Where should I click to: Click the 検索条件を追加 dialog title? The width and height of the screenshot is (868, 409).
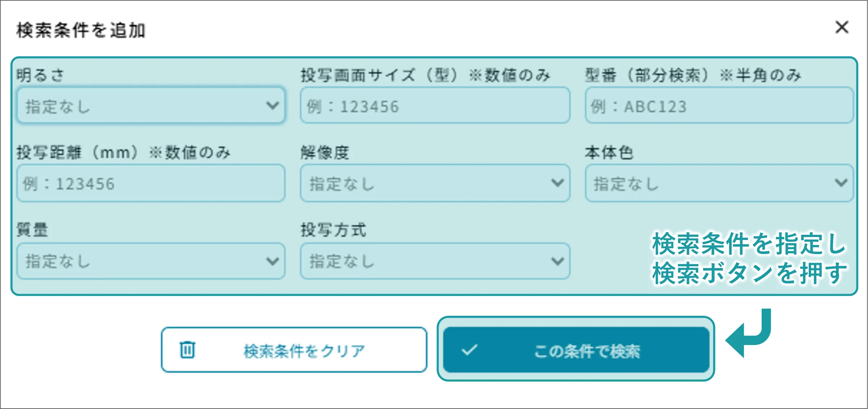click(x=81, y=30)
